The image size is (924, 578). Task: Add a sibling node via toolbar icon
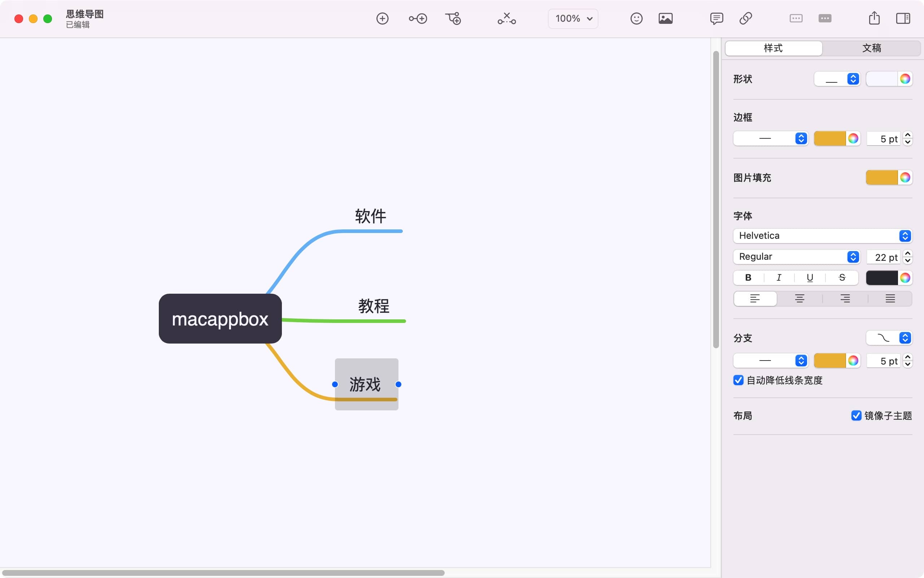(x=418, y=18)
